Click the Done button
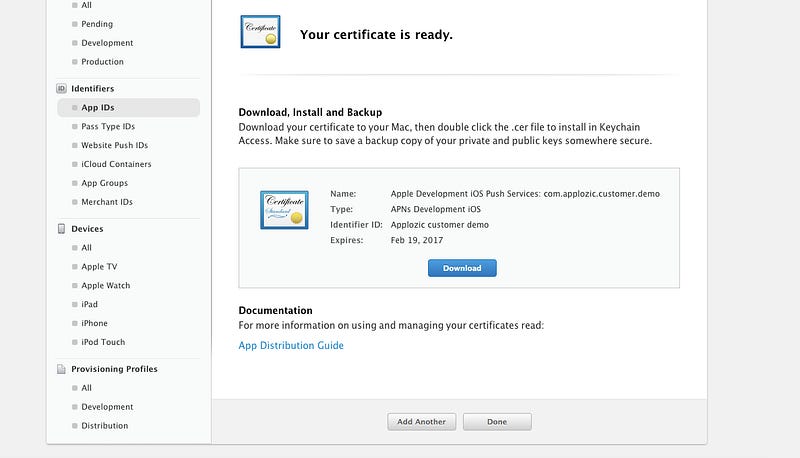800x458 pixels. tap(497, 422)
